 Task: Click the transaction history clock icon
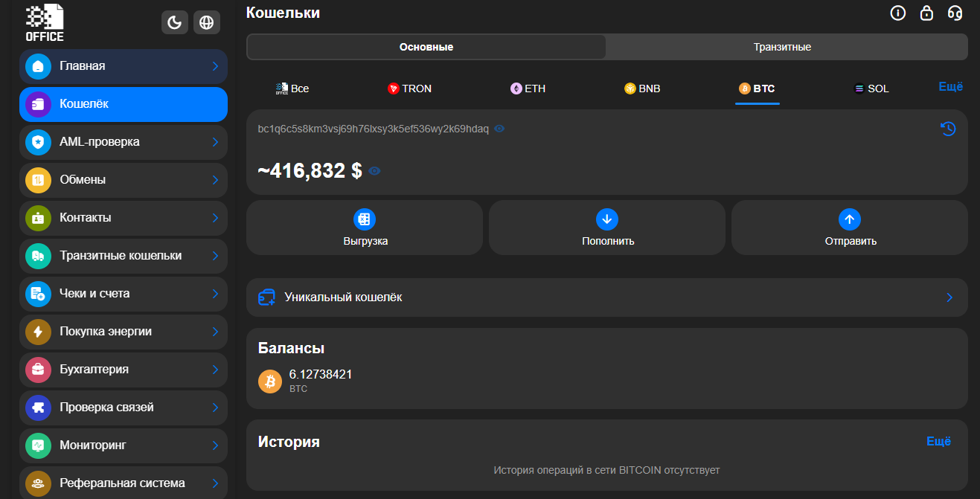pyautogui.click(x=948, y=129)
